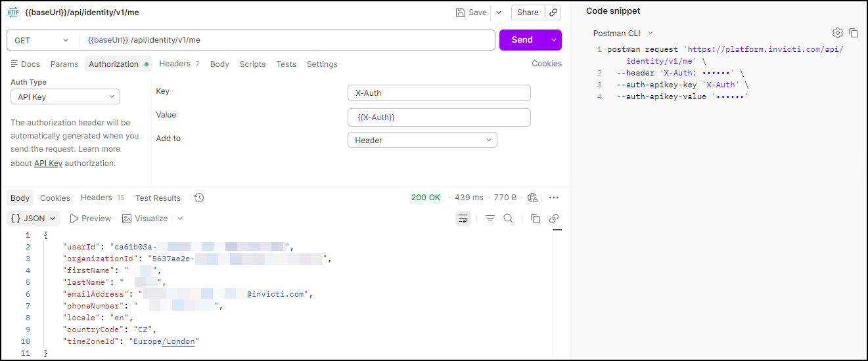Switch to the request Body tab

pos(219,64)
